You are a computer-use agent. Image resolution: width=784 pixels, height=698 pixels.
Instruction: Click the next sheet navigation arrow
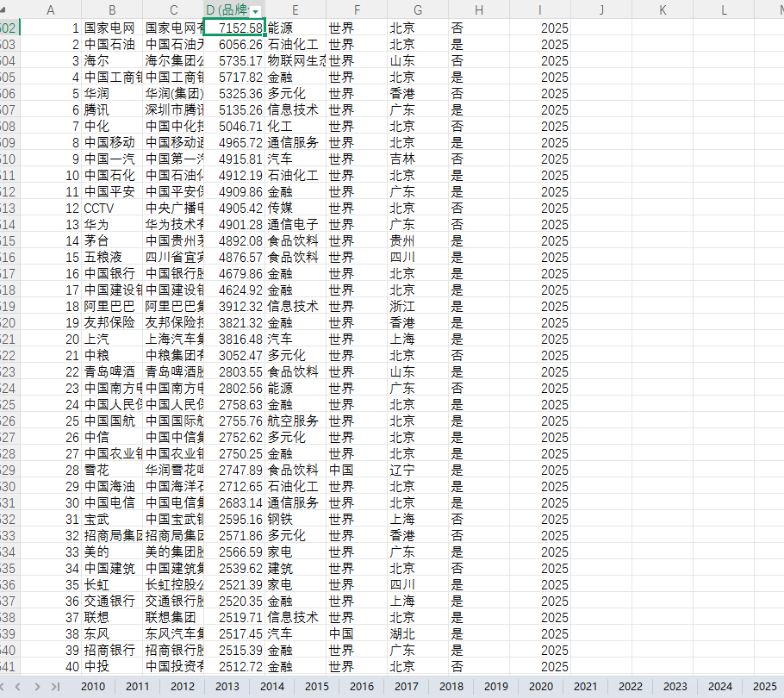tap(38, 687)
